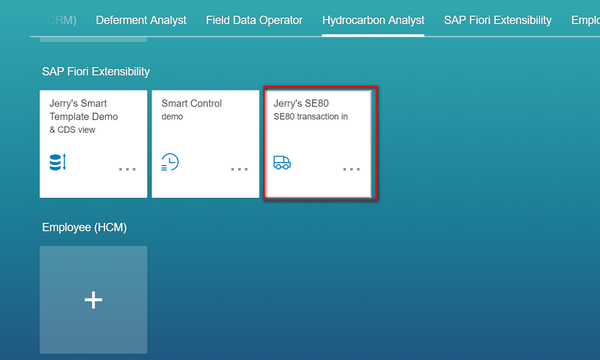Launch the Smart Control demo tile title

coord(191,103)
